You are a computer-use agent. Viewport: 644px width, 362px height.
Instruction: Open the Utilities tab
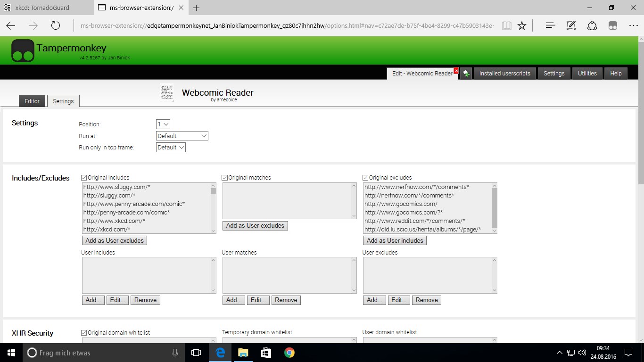587,73
